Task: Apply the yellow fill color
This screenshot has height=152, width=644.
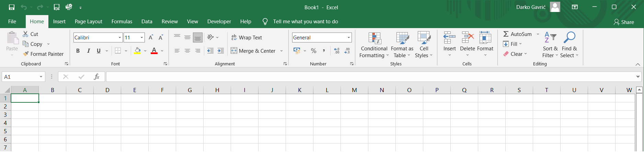Action: 137,51
